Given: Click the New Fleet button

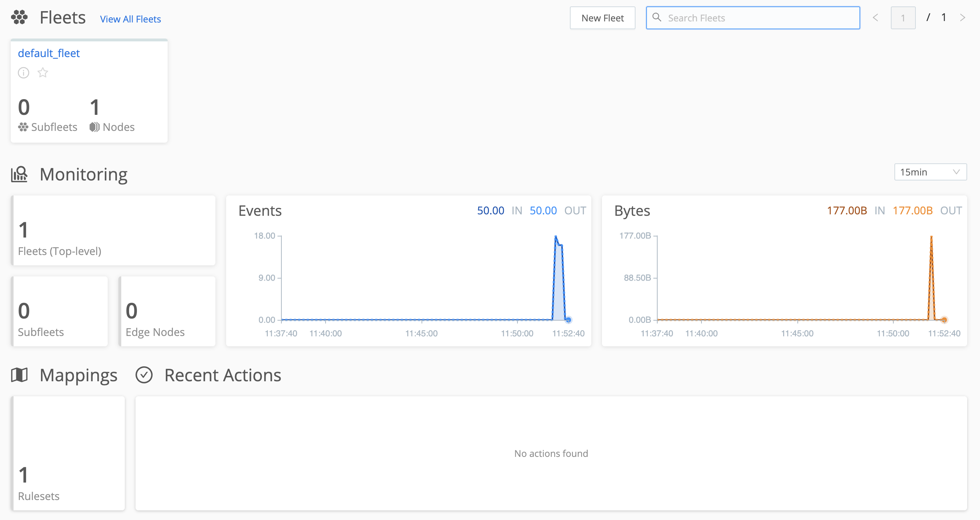Looking at the screenshot, I should (x=603, y=18).
